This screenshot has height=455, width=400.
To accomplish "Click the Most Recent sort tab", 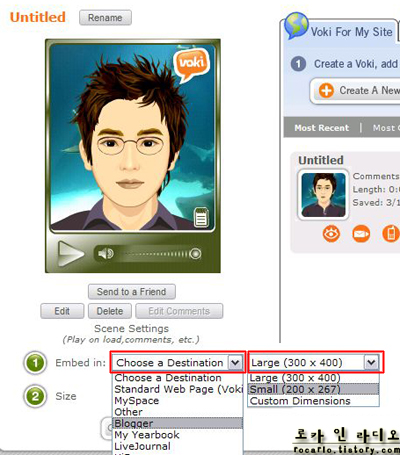I will pyautogui.click(x=322, y=128).
